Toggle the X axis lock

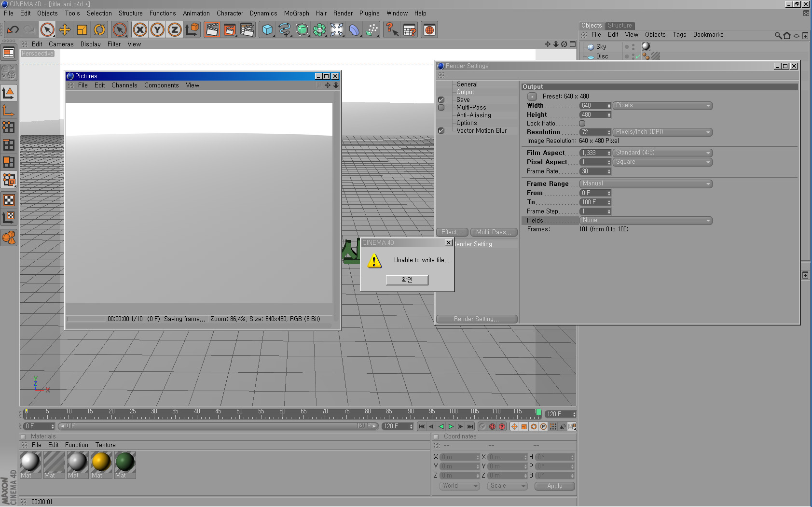click(x=140, y=30)
